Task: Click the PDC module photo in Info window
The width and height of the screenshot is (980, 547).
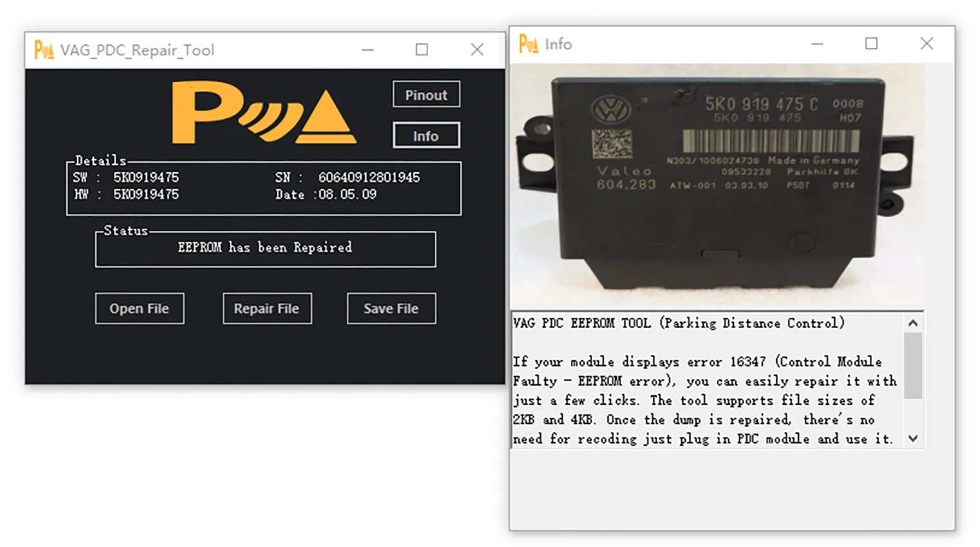Action: (717, 187)
